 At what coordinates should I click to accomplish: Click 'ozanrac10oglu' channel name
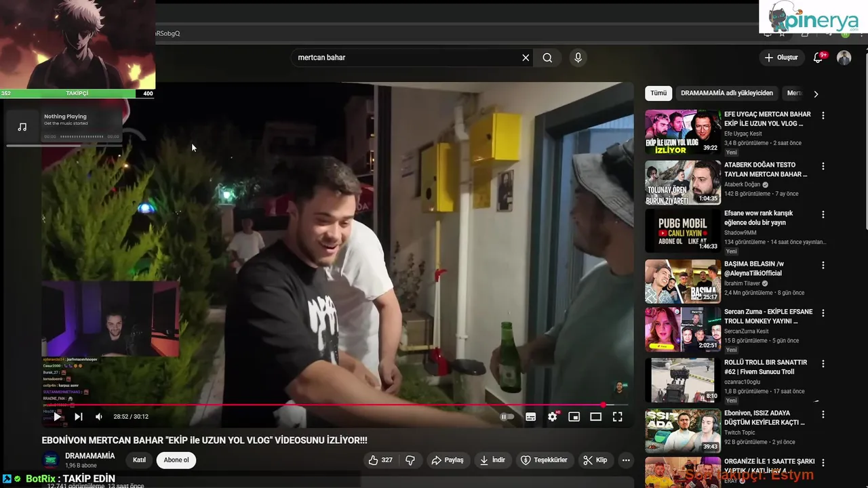(x=743, y=382)
